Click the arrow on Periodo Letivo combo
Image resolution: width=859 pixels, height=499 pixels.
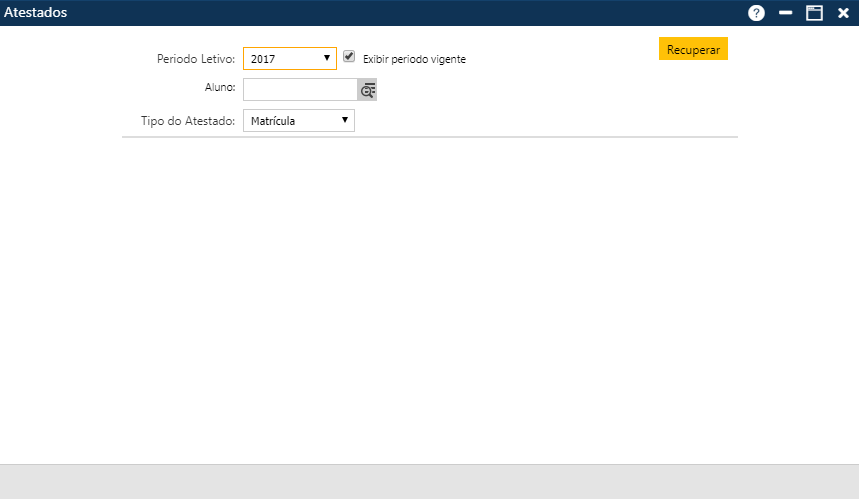pos(327,58)
